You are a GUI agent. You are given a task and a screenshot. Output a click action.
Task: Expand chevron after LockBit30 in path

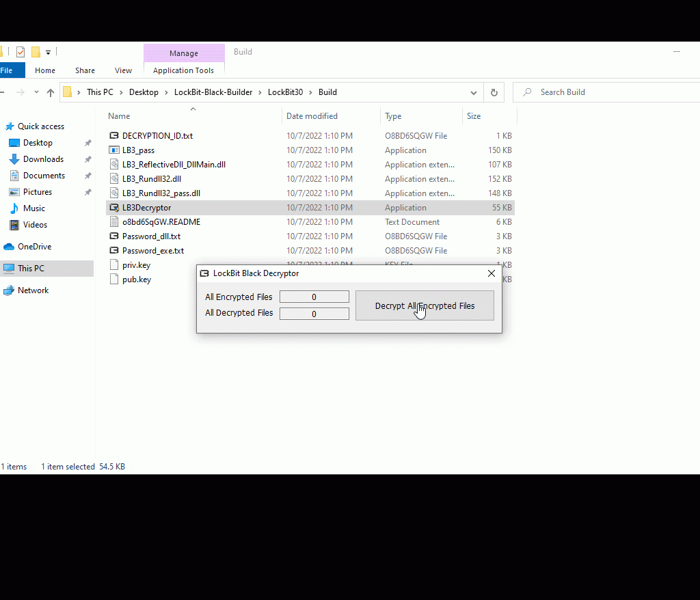[x=311, y=92]
